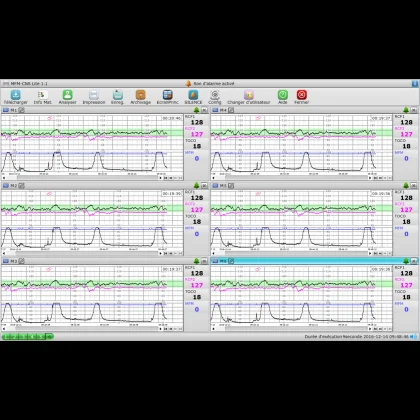The width and height of the screenshot is (420, 420).
Task: Click Changer d'utilisateur icon
Action: point(249,95)
